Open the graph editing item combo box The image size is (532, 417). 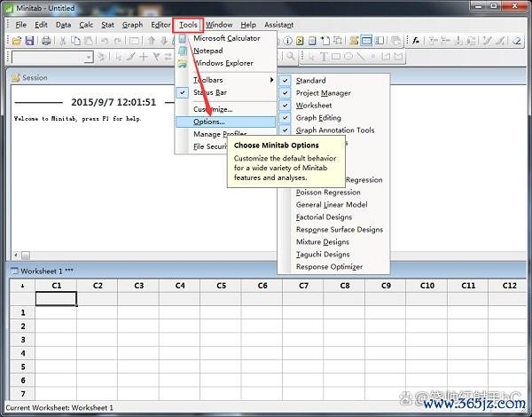[x=89, y=57]
